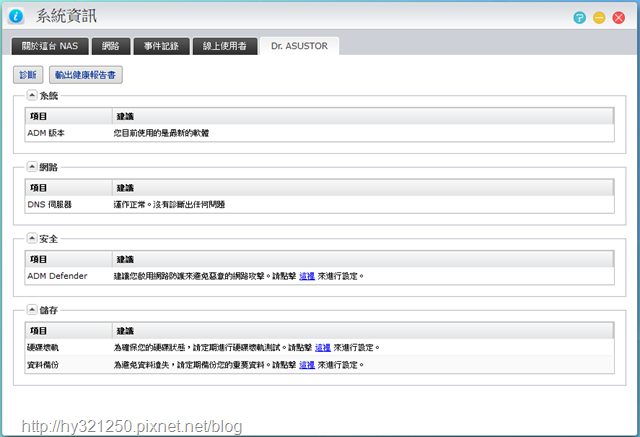Image resolution: width=640 pixels, height=437 pixels.
Task: Switch to the 關於這台 NAS tab
Action: 50,46
